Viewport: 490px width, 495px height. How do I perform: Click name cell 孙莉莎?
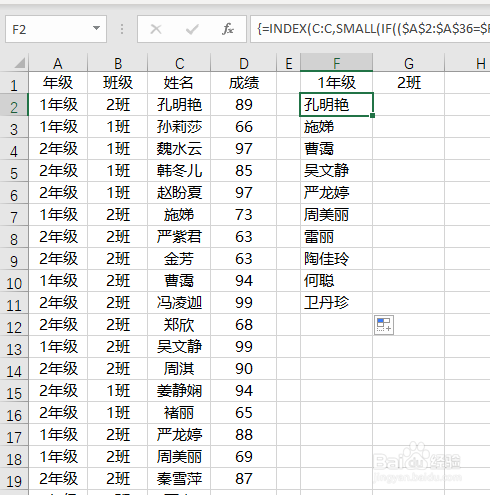(x=179, y=127)
